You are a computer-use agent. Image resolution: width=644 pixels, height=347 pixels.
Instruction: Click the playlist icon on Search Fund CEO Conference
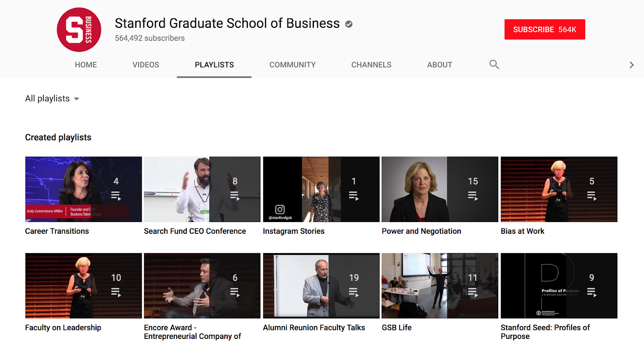[x=235, y=196]
